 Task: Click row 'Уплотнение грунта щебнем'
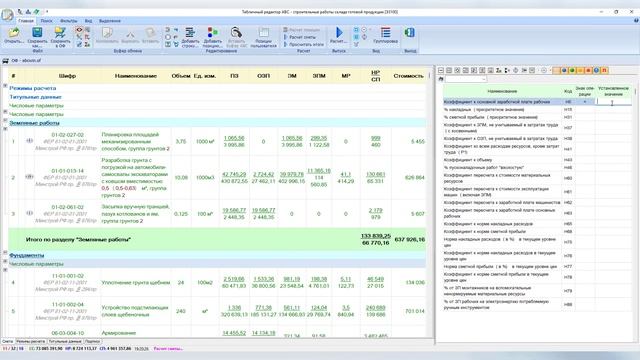point(136,282)
